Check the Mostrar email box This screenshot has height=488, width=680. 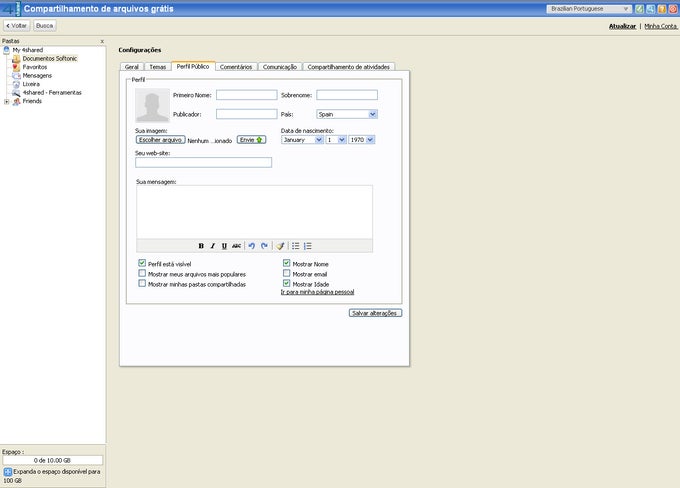click(x=286, y=273)
